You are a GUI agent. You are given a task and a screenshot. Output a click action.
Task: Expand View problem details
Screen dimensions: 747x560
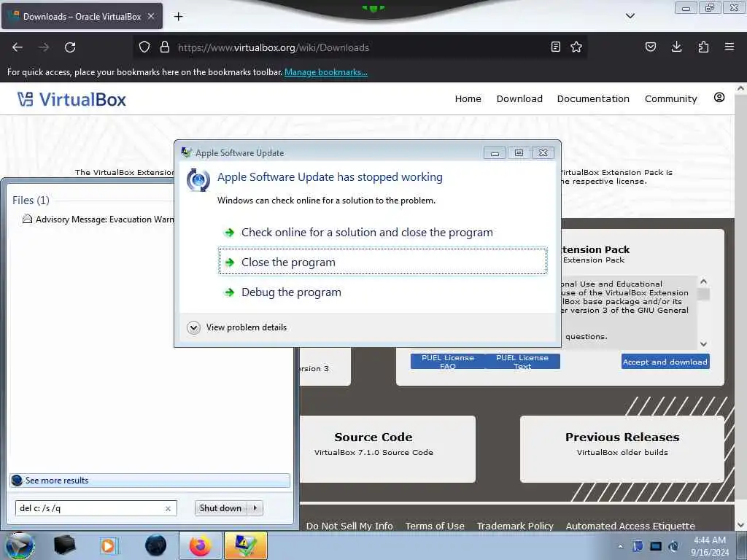click(x=237, y=327)
